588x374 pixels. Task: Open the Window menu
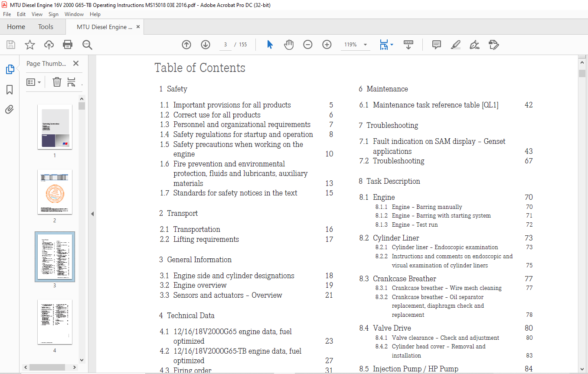tap(74, 14)
